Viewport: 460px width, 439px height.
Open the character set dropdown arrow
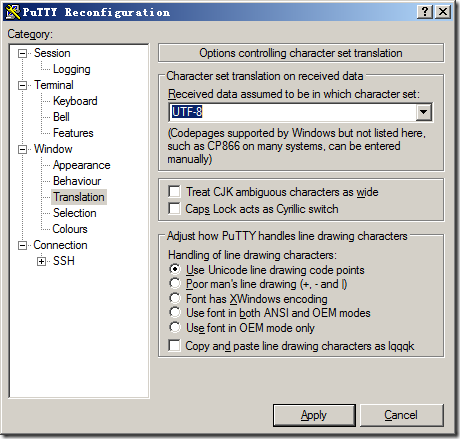[x=424, y=112]
